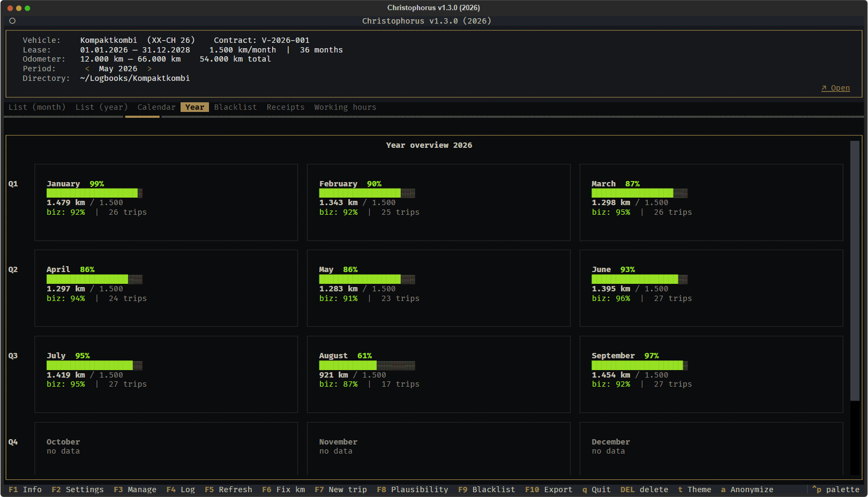Click DEL delete in footer
Image resolution: width=868 pixels, height=497 pixels.
644,490
